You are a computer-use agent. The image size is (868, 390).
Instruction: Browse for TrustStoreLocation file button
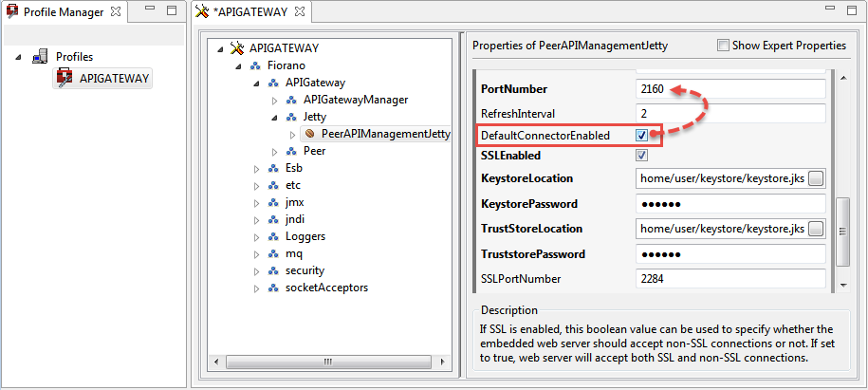point(815,229)
